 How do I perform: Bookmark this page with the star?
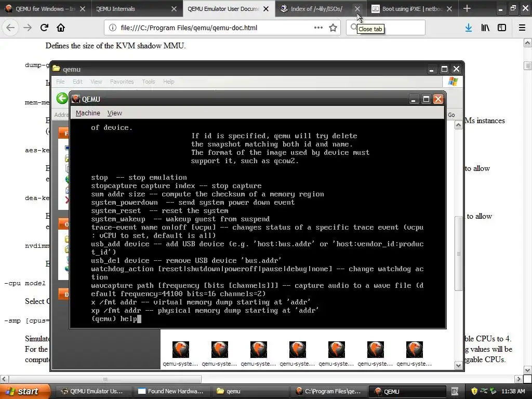click(333, 28)
